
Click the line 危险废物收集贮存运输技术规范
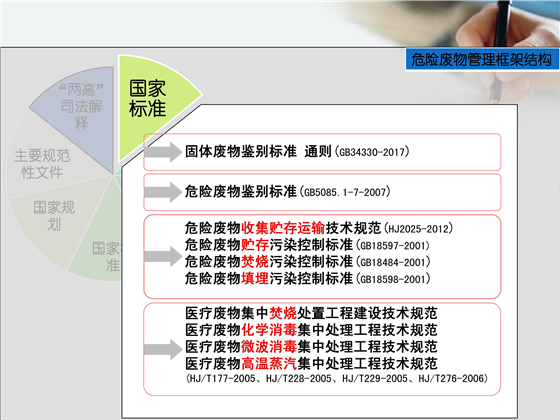(x=283, y=228)
